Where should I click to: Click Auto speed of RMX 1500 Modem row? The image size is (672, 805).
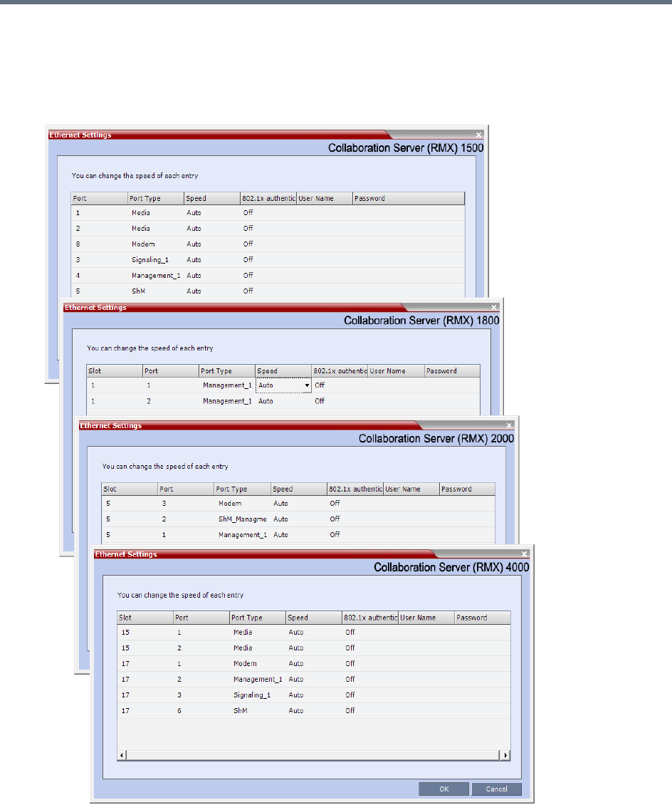coord(194,244)
